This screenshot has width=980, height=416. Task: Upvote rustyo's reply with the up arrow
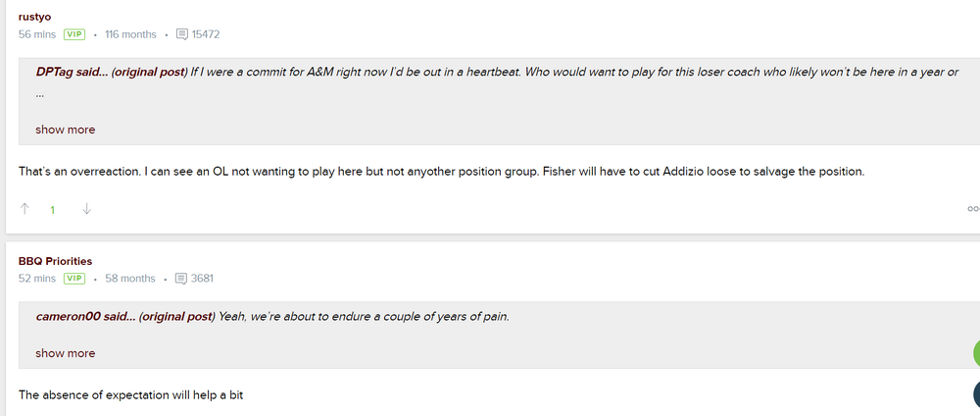(x=24, y=208)
